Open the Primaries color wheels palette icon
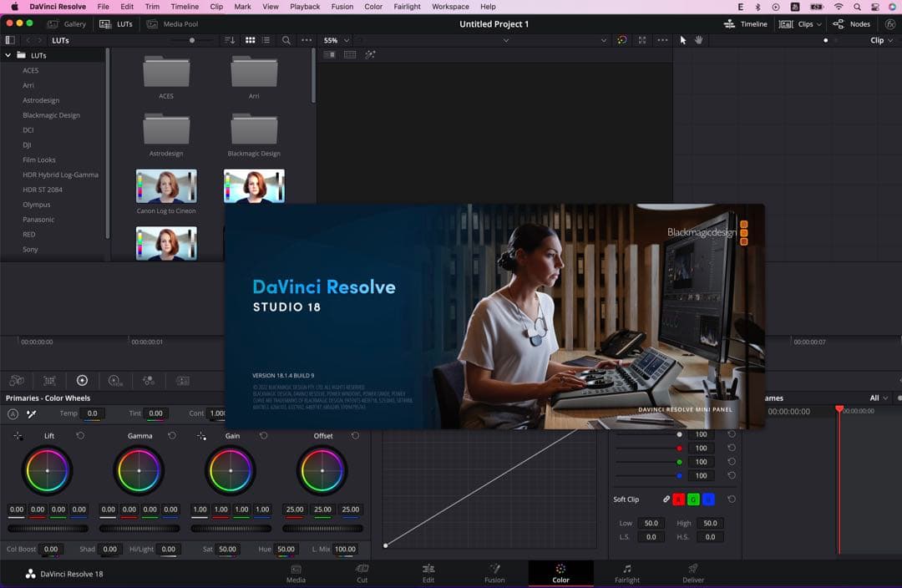Image resolution: width=902 pixels, height=588 pixels. point(82,380)
